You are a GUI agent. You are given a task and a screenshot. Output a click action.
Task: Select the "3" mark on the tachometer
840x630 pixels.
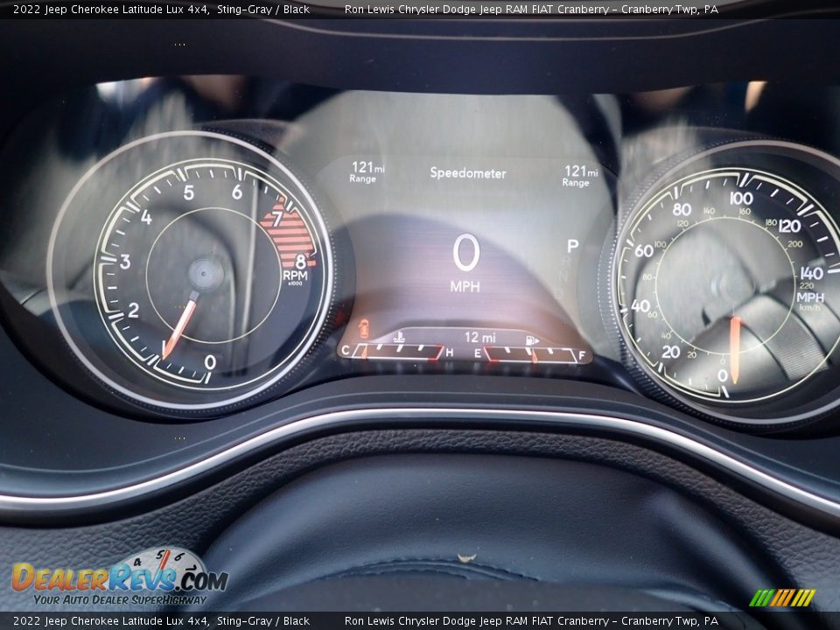[x=125, y=262]
